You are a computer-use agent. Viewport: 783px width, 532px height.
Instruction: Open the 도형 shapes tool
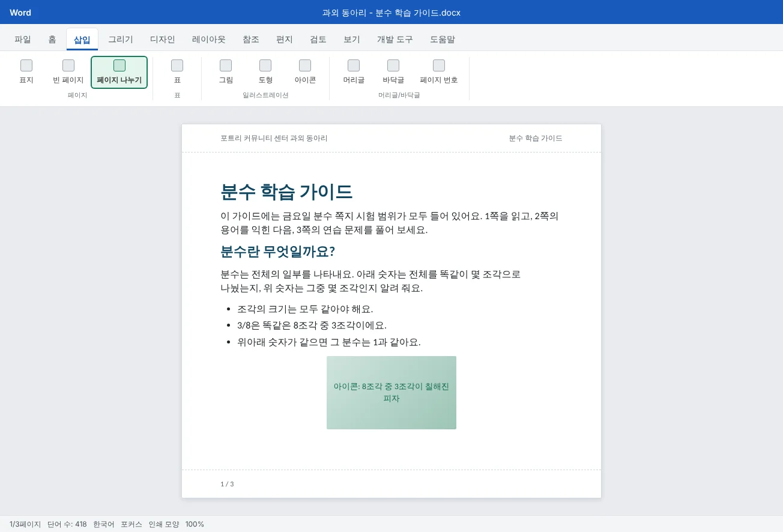tap(265, 72)
